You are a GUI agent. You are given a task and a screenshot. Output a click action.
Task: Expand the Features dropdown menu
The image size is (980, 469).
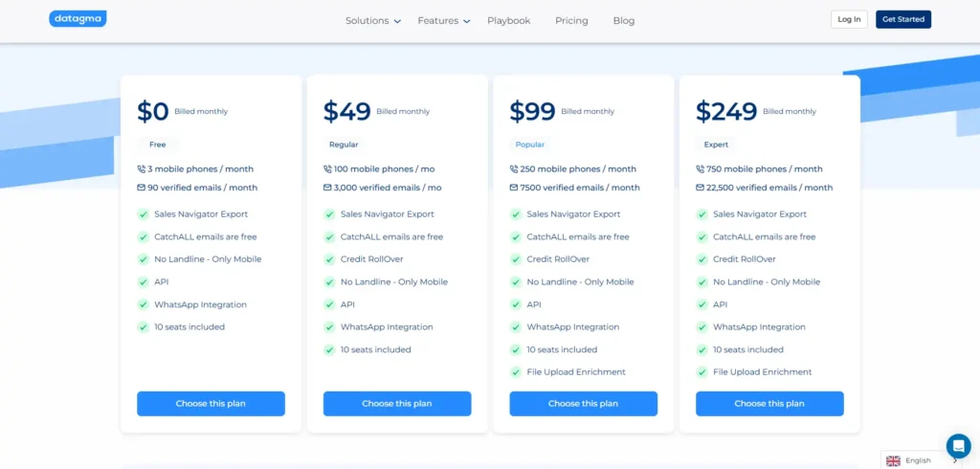click(444, 21)
